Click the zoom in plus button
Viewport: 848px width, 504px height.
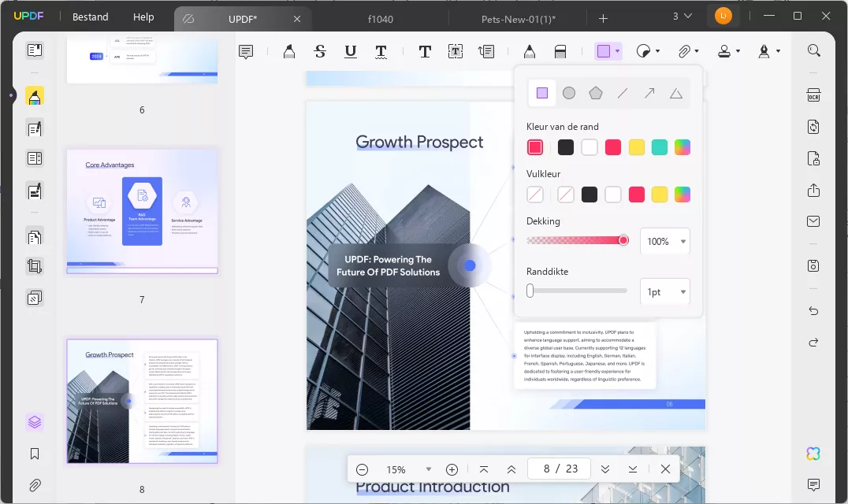click(452, 469)
